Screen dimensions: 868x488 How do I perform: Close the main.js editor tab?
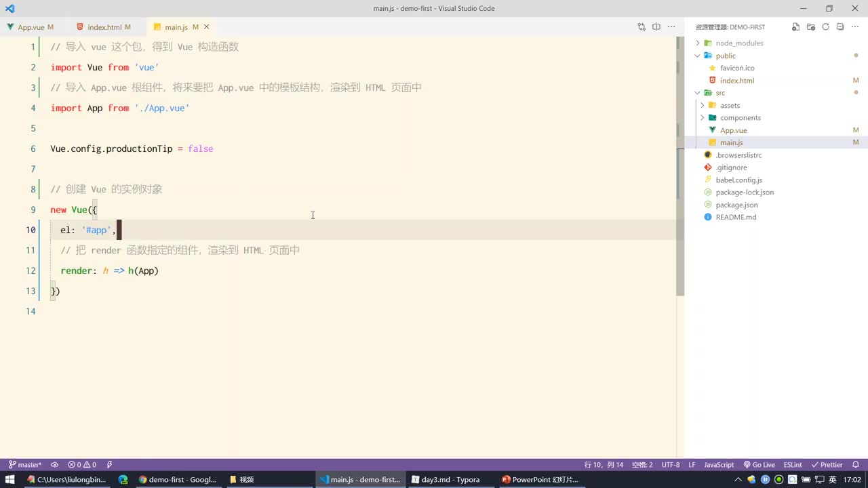tap(207, 27)
